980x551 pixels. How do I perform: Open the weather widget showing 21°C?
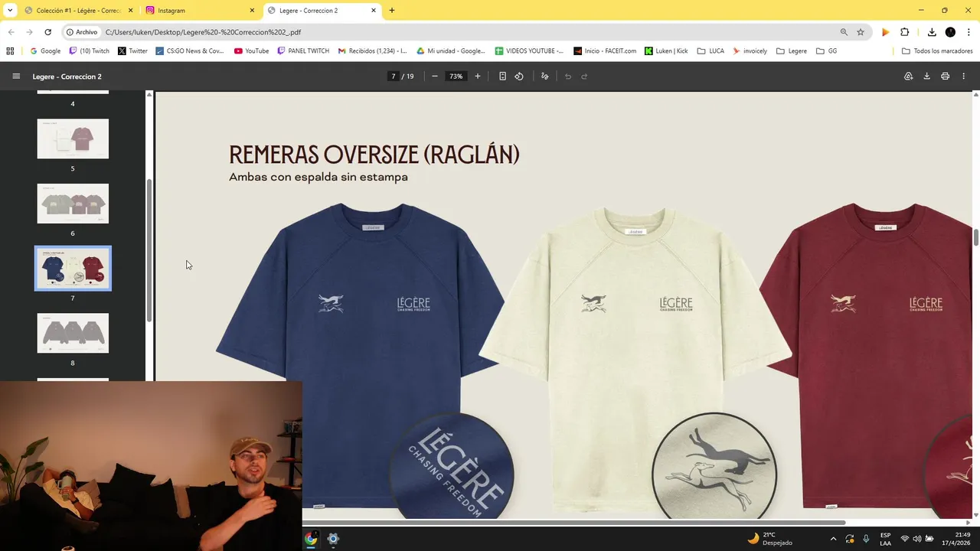tap(770, 539)
